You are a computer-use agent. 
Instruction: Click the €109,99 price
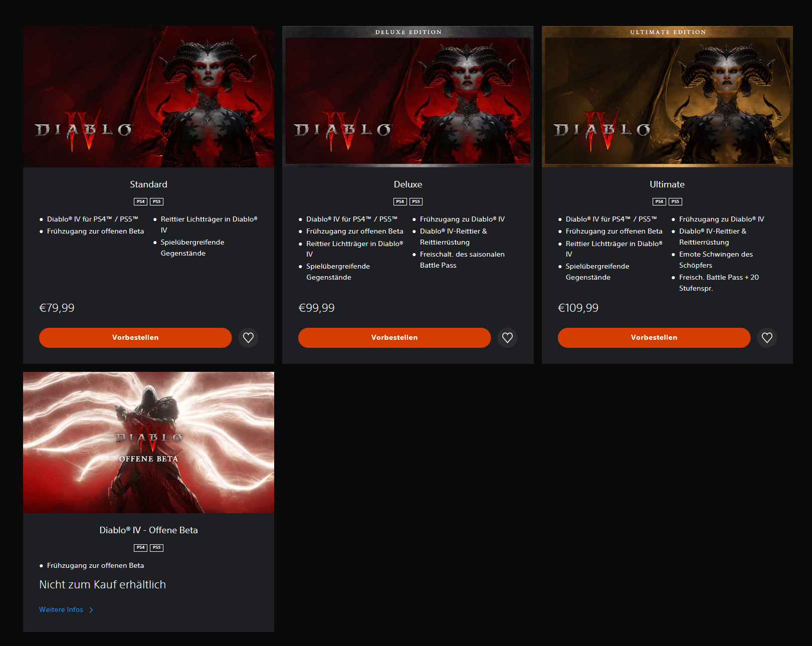[x=578, y=308]
